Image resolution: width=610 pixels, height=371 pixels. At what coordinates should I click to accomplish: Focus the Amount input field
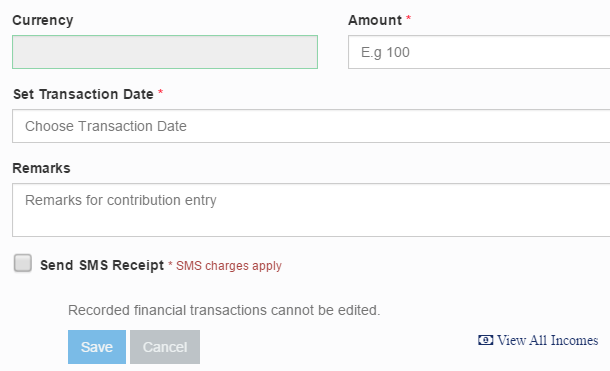tap(479, 52)
